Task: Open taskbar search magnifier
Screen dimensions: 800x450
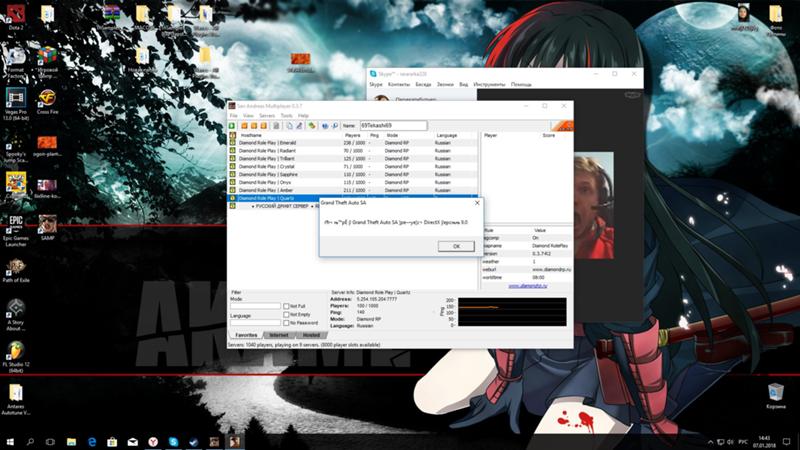Action: pyautogui.click(x=30, y=442)
